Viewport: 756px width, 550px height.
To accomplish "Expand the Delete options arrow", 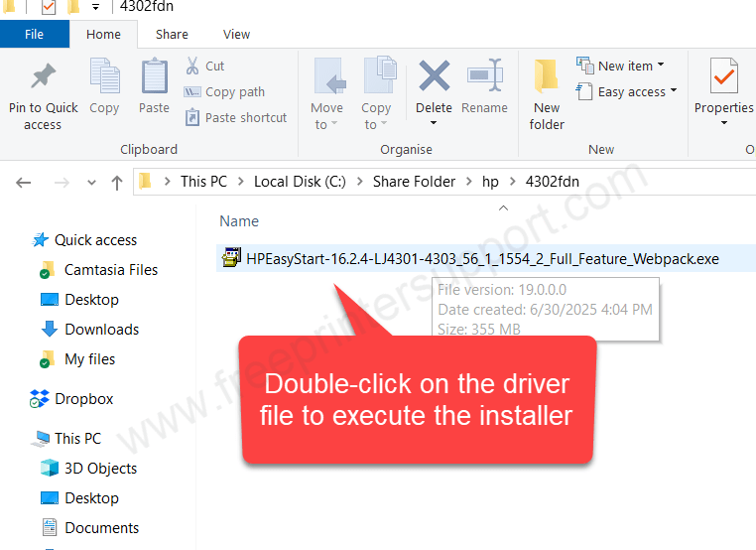I will click(x=434, y=123).
